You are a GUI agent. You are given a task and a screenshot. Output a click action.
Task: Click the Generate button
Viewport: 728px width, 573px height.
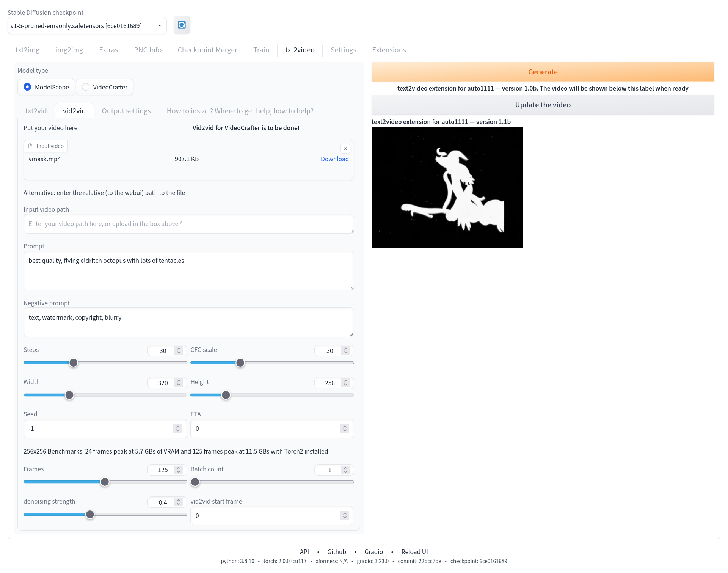tap(543, 71)
